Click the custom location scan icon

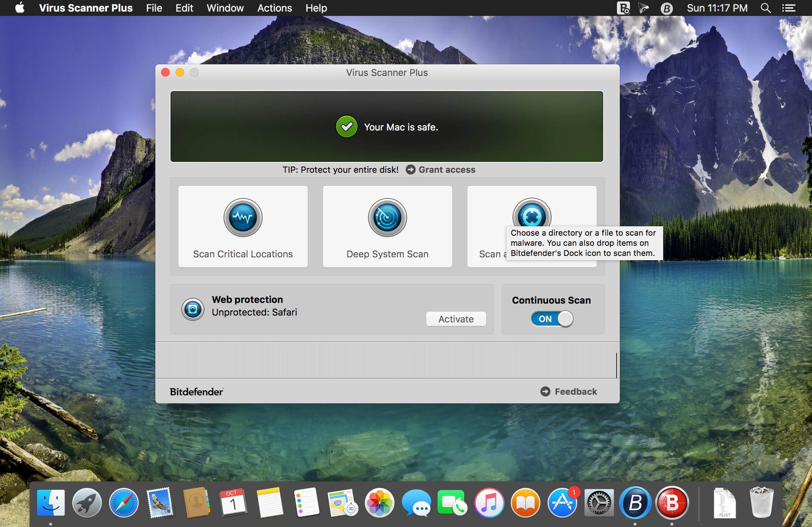click(x=532, y=215)
